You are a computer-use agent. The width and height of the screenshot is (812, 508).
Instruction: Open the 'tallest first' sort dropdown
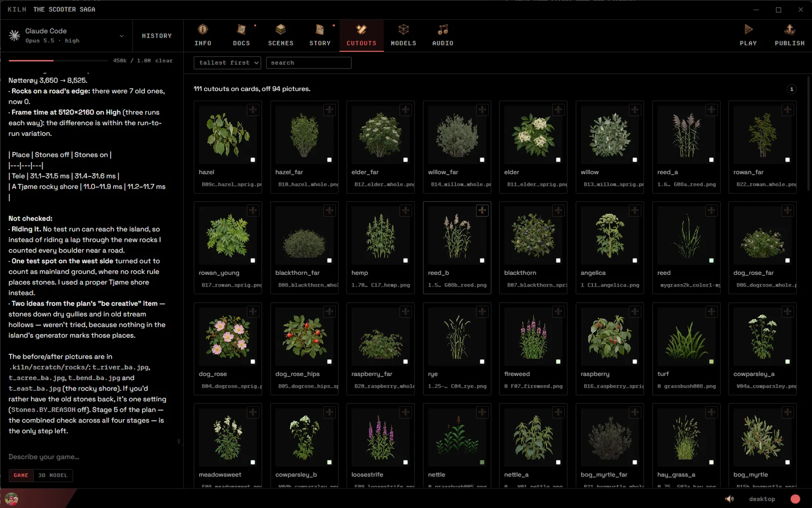227,62
